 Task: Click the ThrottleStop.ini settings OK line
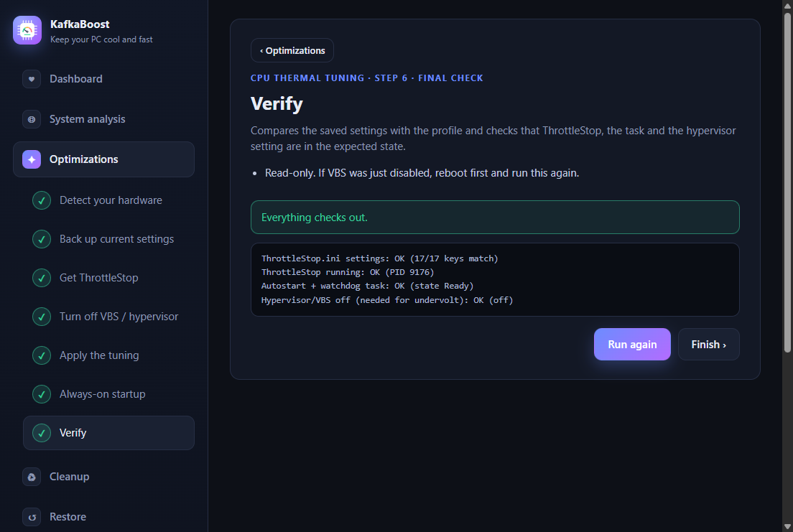pyautogui.click(x=380, y=258)
